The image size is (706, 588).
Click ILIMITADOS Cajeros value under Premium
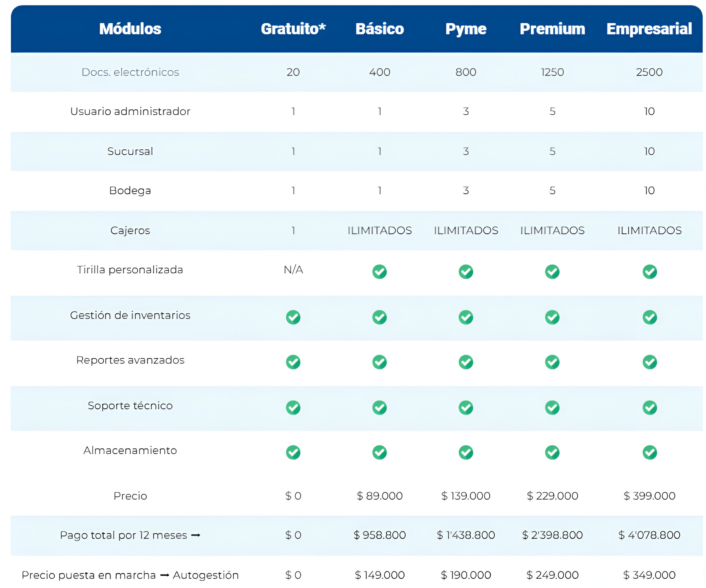tap(552, 230)
